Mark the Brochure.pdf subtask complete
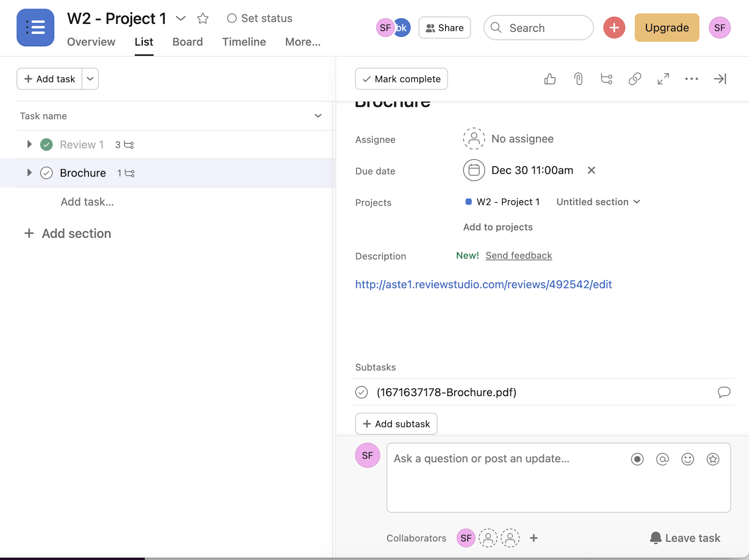This screenshot has width=749, height=560. click(361, 392)
